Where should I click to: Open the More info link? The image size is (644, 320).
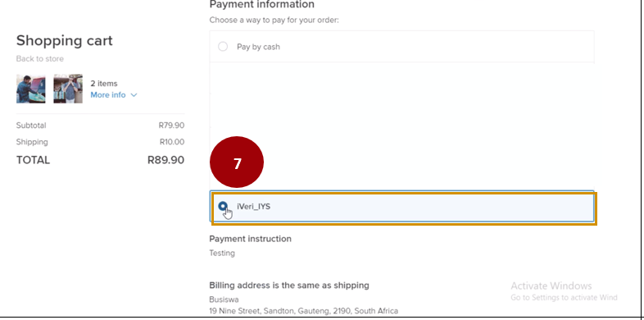(108, 95)
